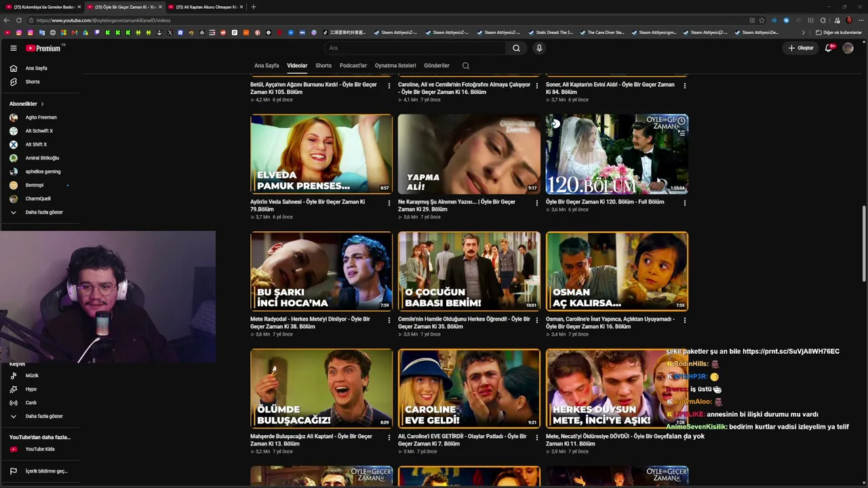Open options menu for Aylin'in Veda Sahnesi video
This screenshot has width=868, height=488.
pyautogui.click(x=389, y=203)
